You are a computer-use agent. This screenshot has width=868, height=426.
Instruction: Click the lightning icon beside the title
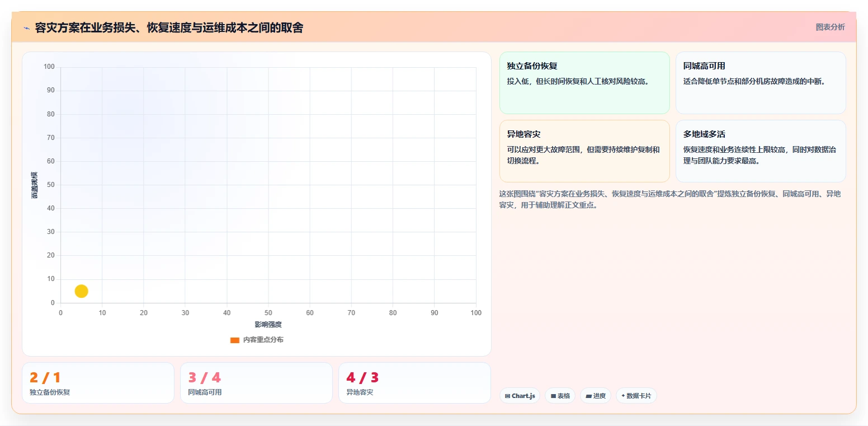pos(26,27)
